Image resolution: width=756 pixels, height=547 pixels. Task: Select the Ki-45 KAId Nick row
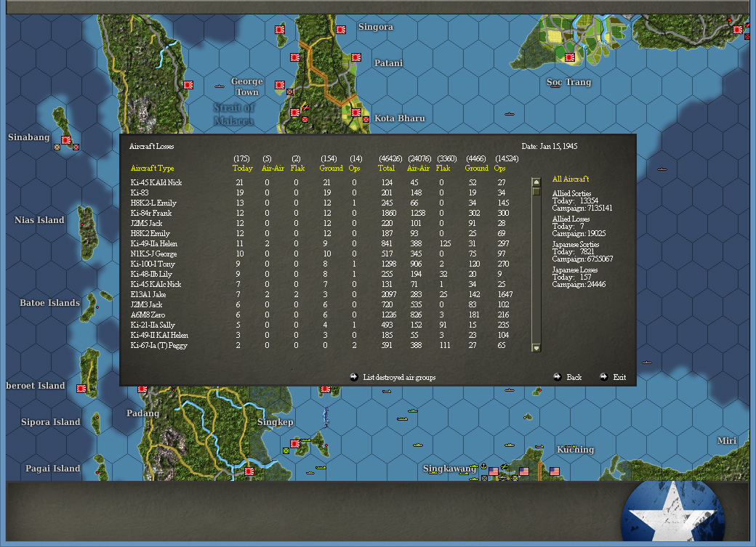(x=323, y=182)
